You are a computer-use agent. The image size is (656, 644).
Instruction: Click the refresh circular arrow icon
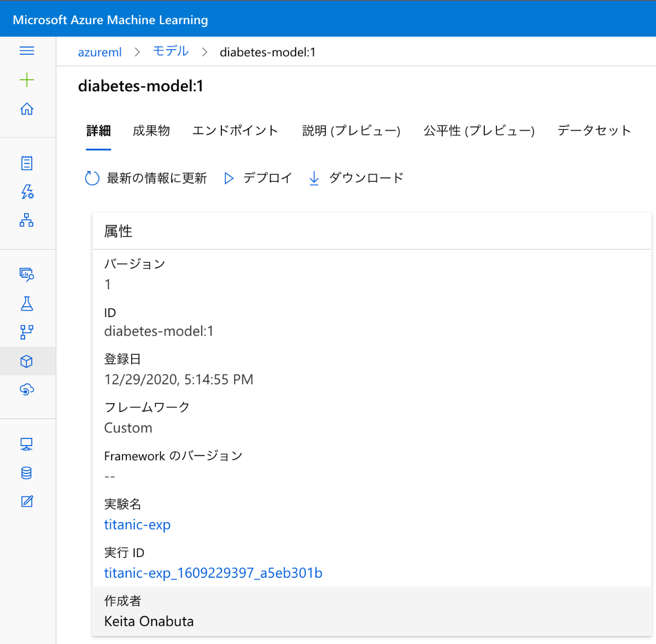92,178
